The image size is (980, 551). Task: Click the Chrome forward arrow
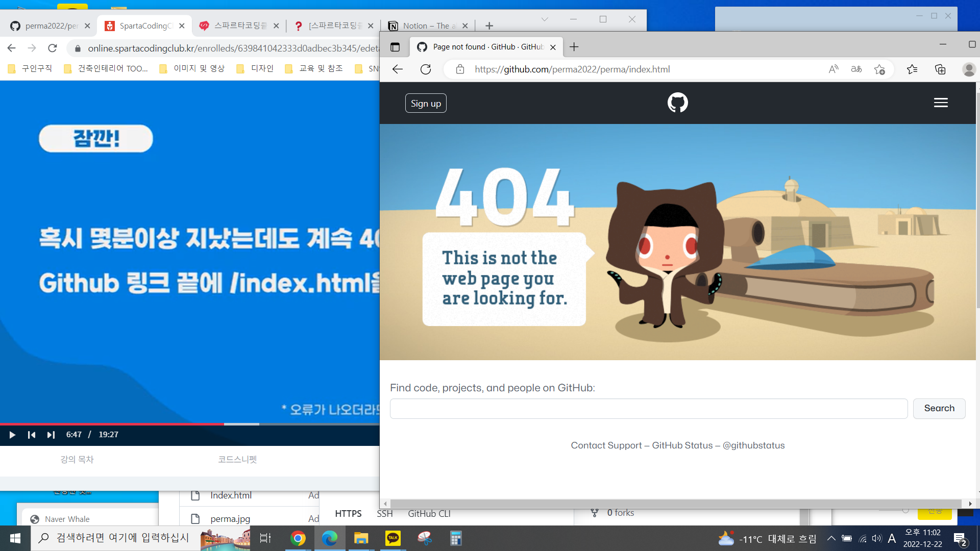point(32,48)
